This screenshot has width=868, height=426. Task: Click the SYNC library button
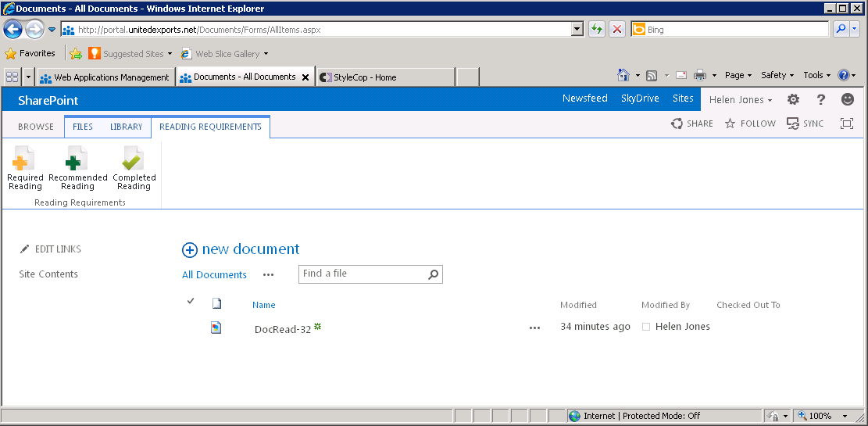tap(805, 124)
